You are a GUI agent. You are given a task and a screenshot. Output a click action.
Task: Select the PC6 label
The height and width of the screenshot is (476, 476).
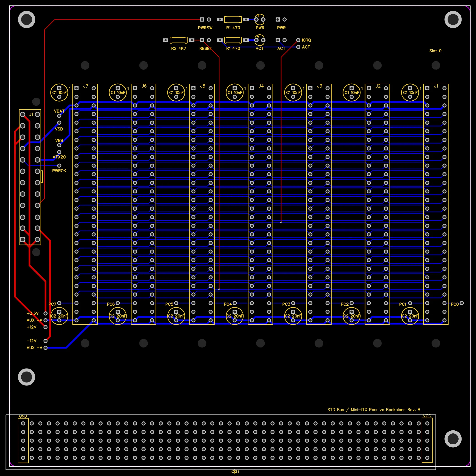coord(111,304)
